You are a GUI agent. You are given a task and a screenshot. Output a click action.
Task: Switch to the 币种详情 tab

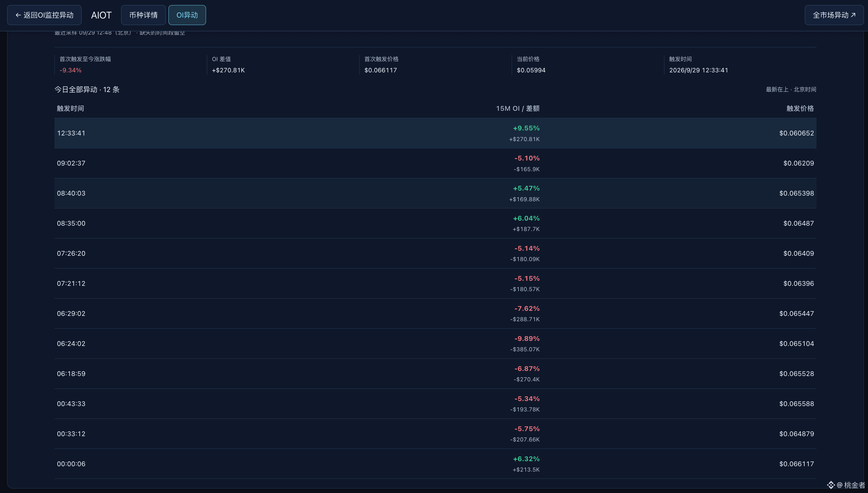click(x=143, y=15)
